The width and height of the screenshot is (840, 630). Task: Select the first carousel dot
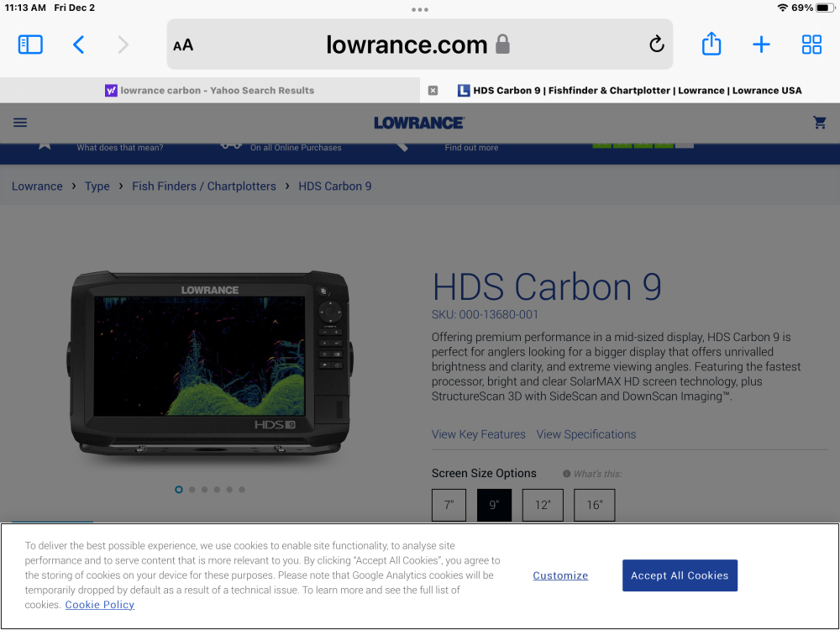pyautogui.click(x=179, y=490)
